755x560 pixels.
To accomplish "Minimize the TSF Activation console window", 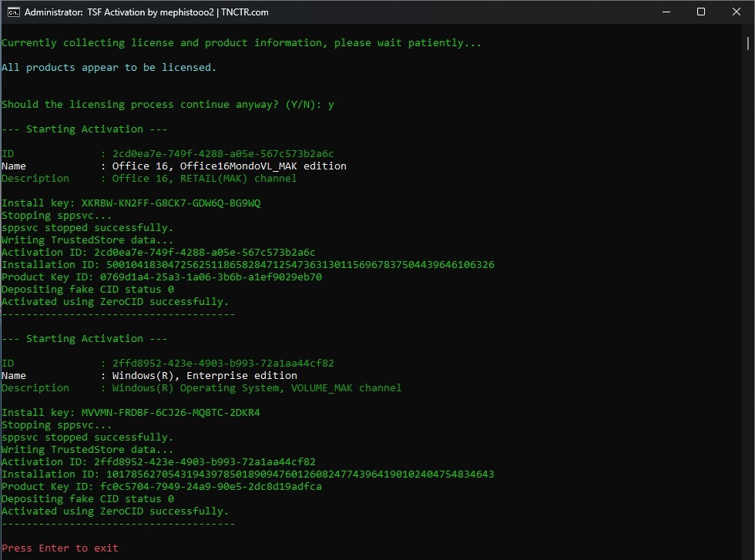I will click(x=666, y=12).
